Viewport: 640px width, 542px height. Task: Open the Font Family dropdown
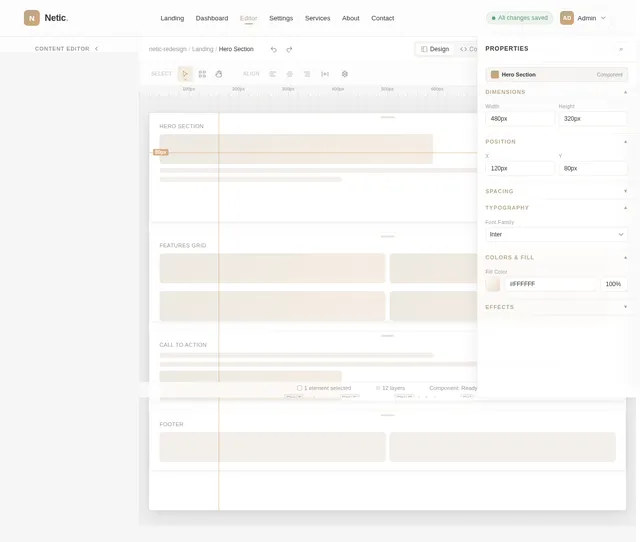point(556,234)
